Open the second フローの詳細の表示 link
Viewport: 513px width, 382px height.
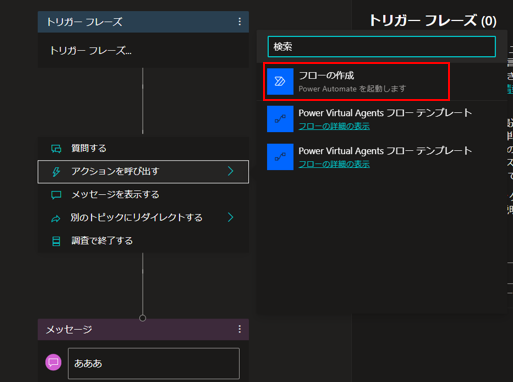click(334, 164)
